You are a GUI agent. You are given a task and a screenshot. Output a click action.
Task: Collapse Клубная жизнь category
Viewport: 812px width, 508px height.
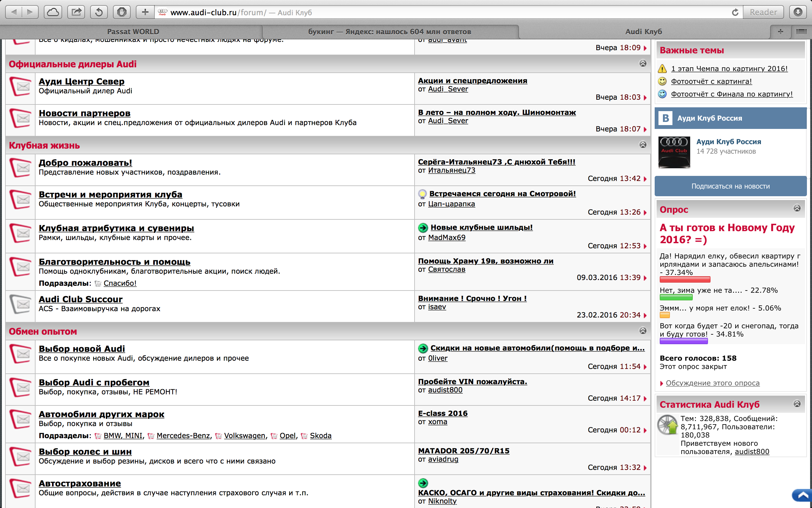[643, 144]
